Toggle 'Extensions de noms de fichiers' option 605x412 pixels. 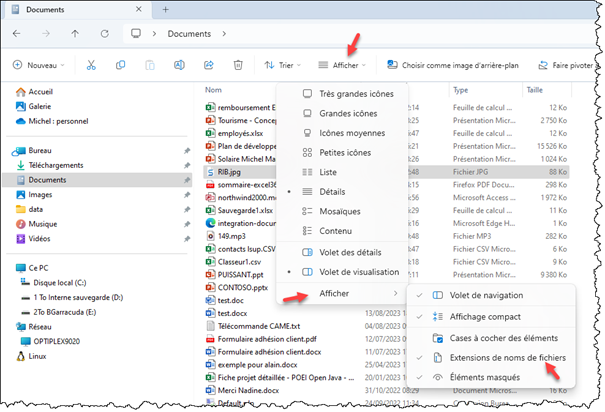tap(507, 357)
